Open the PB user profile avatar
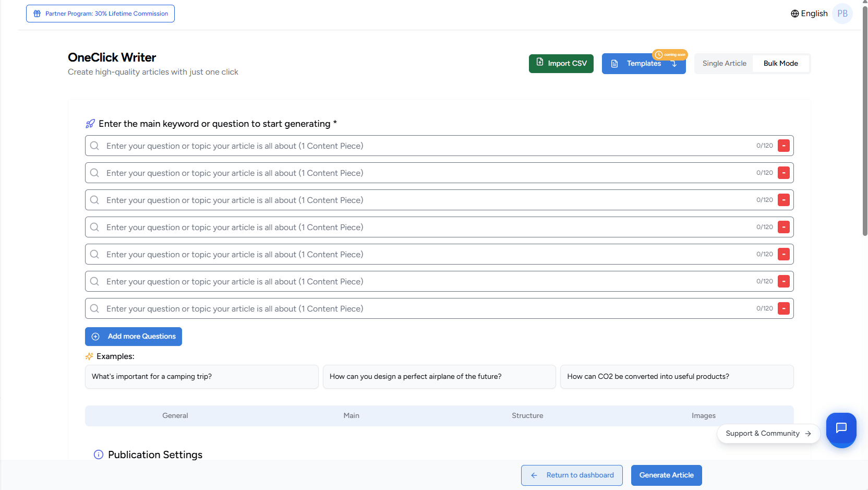Image resolution: width=868 pixels, height=490 pixels. coord(842,14)
